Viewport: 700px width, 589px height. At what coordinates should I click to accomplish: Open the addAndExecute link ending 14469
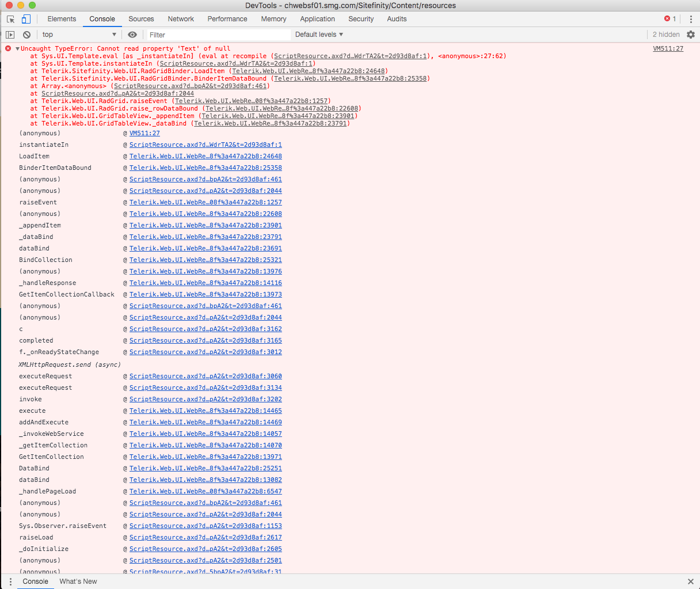click(206, 423)
